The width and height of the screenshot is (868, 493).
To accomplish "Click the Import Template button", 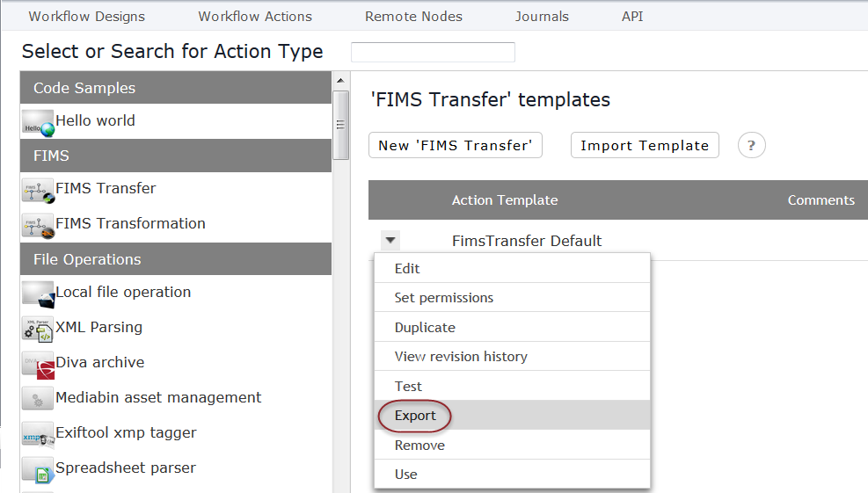I will [x=645, y=146].
